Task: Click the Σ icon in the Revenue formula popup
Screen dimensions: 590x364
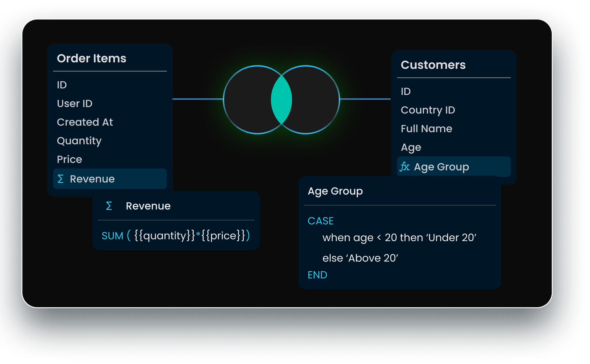Action: point(109,206)
